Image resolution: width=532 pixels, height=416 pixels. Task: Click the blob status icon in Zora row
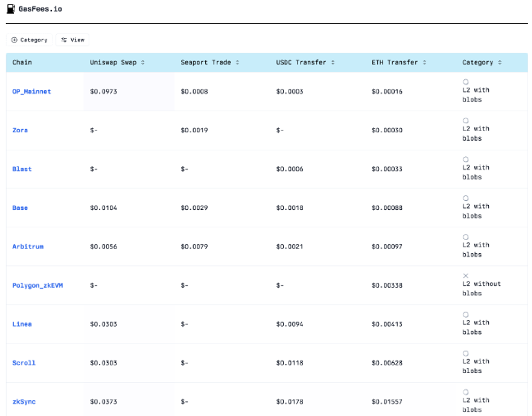click(x=466, y=121)
